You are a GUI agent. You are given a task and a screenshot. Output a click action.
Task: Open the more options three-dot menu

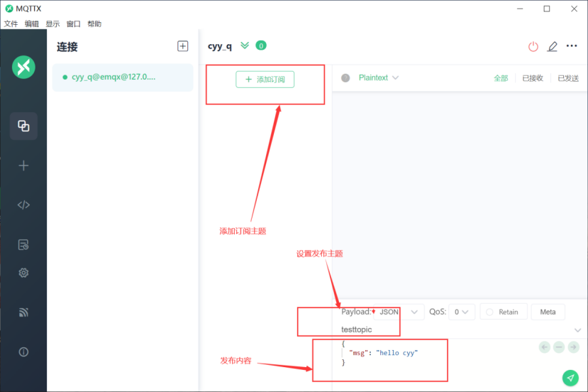(572, 46)
